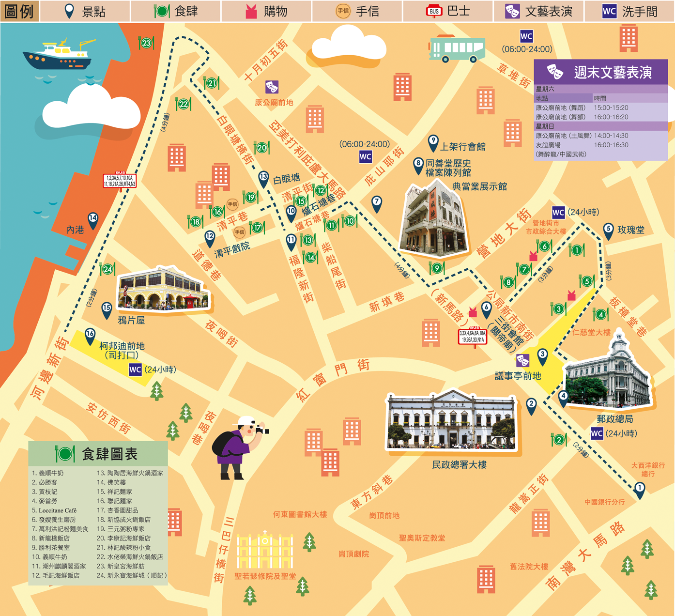
Task: Select the 洗手間 legend item
Action: [x=629, y=11]
